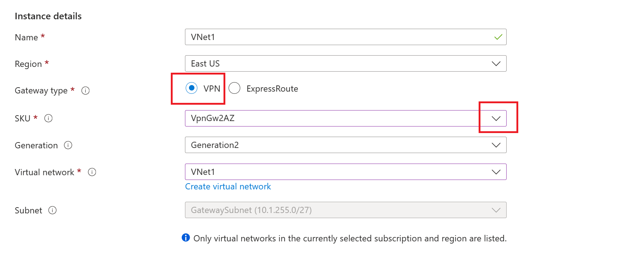Select the VPN gateway type
The height and width of the screenshot is (257, 644).
(192, 88)
